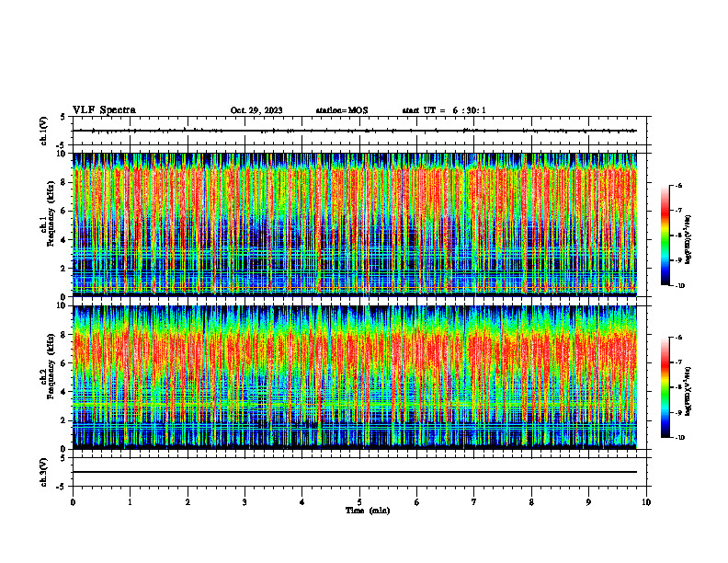Click the 'VLF Spectra' title text
This screenshot has width=728, height=563.
pyautogui.click(x=104, y=110)
